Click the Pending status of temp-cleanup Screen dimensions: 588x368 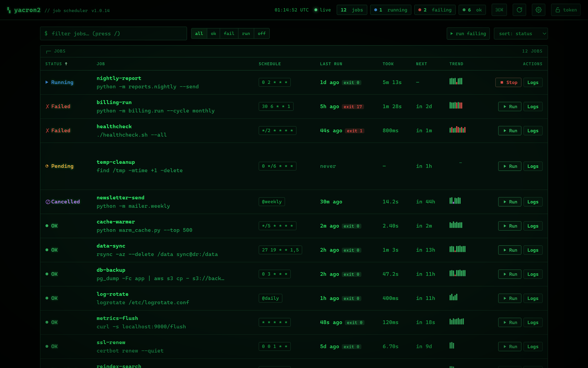coord(60,166)
